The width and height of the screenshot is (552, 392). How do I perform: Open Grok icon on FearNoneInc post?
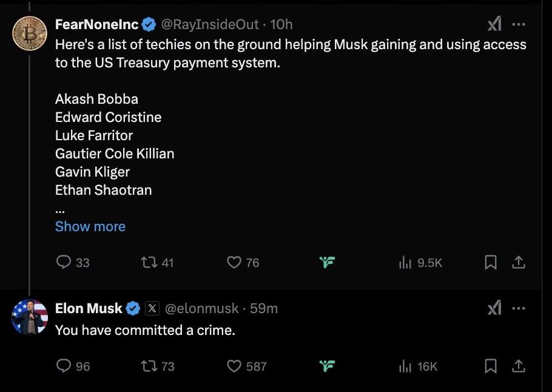pos(494,24)
